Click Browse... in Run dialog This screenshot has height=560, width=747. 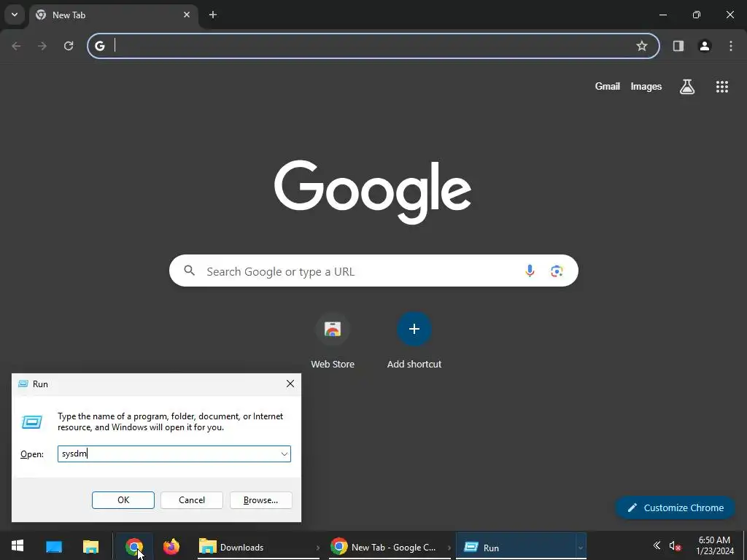pos(260,500)
